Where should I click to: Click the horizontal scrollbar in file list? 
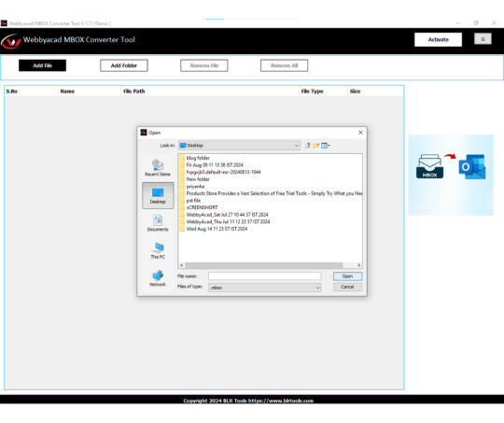pyautogui.click(x=263, y=265)
